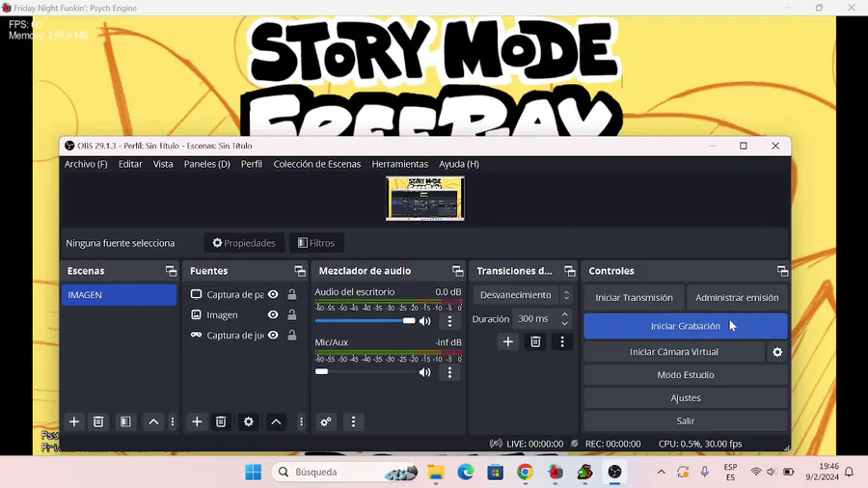Toggle visibility of Imagen source
Screen dimensions: 868x488
(x=273, y=314)
